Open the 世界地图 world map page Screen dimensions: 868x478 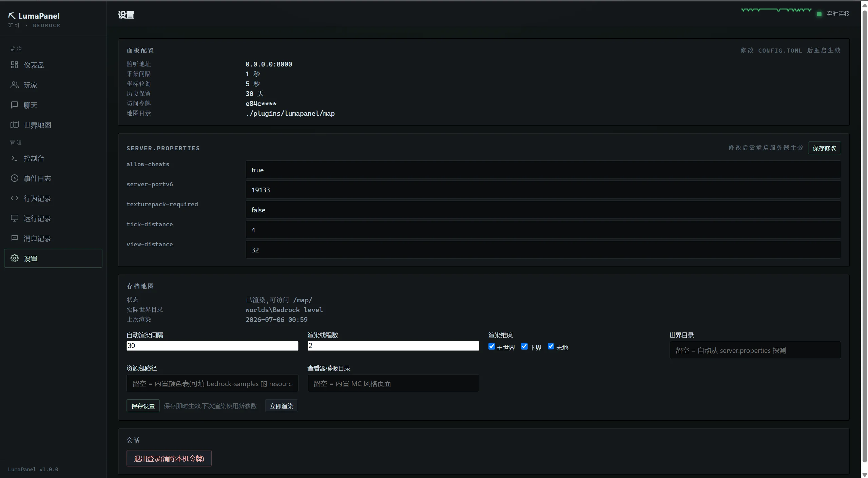pyautogui.click(x=53, y=125)
